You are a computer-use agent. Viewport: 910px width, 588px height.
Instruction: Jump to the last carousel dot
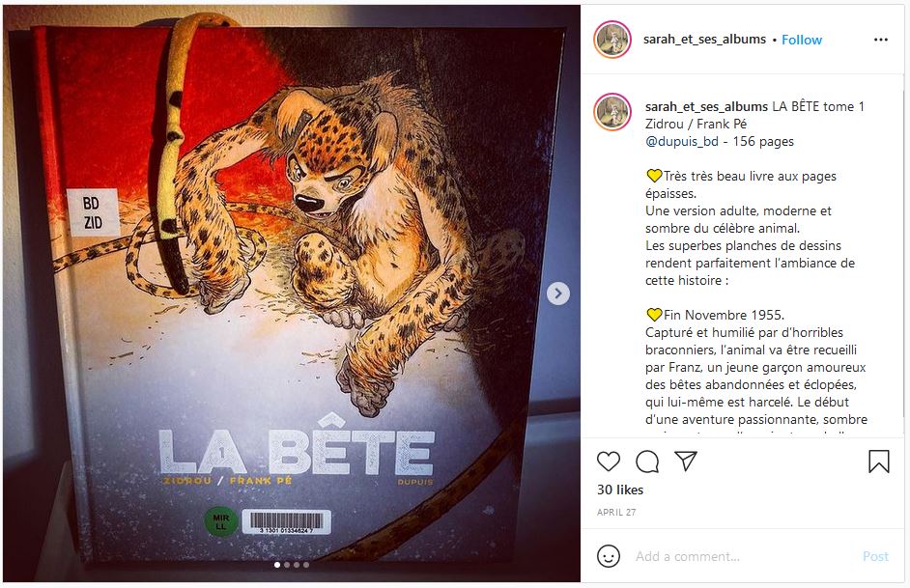(306, 565)
